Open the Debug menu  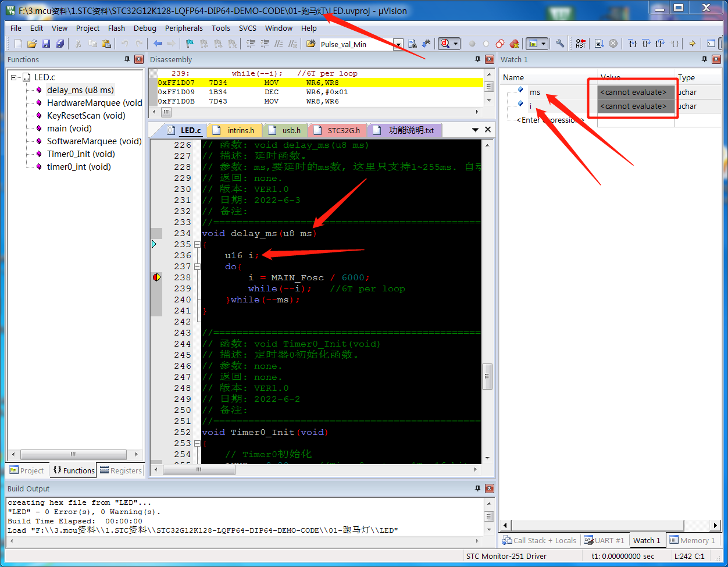145,28
